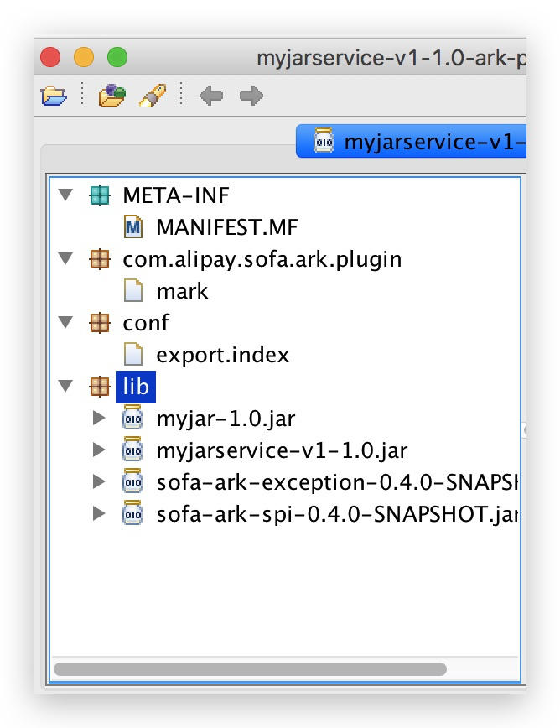Click the sofa-ark-spi jar icon
This screenshot has width=560, height=728.
pos(132,513)
